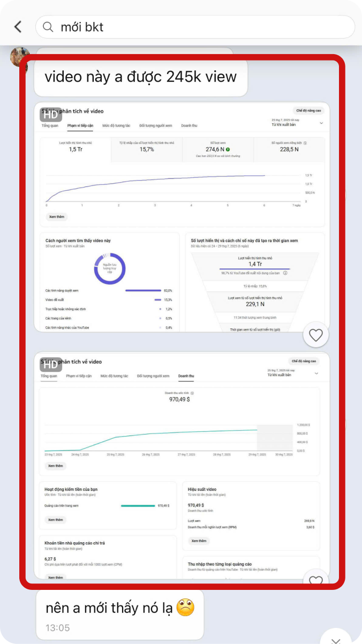Tap the HD badge on the revenue analytics image
Screen dimensions: 362x644
tap(50, 365)
